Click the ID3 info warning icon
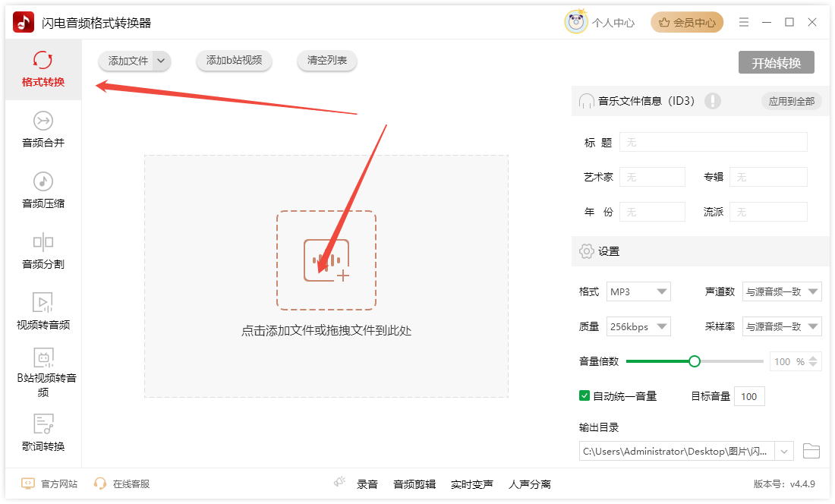835x504 pixels. point(712,101)
